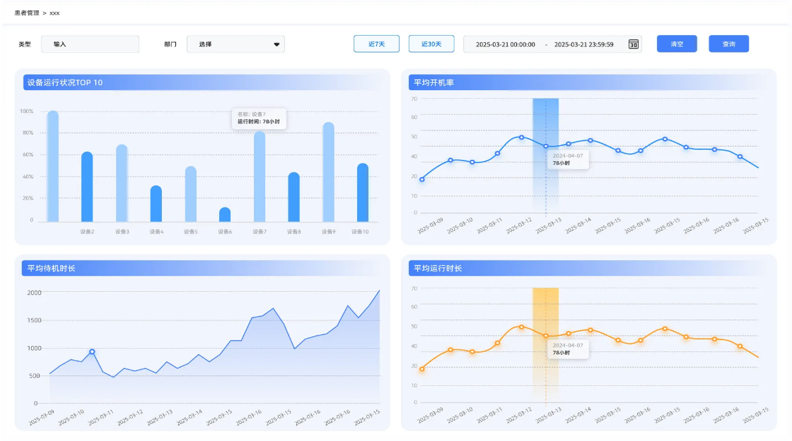Click the 1500 y-axis label in 平均待机时长 chart
Screen dimensions: 792x441
34,320
